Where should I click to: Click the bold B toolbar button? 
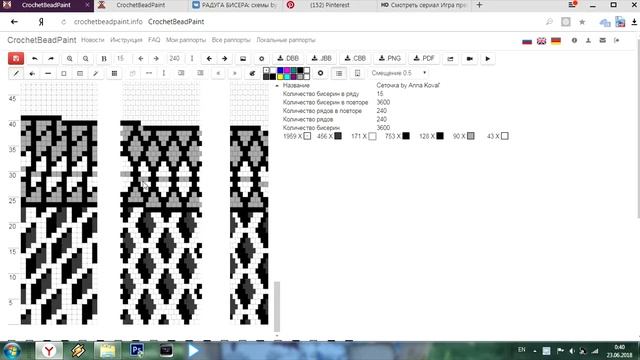coord(104,58)
